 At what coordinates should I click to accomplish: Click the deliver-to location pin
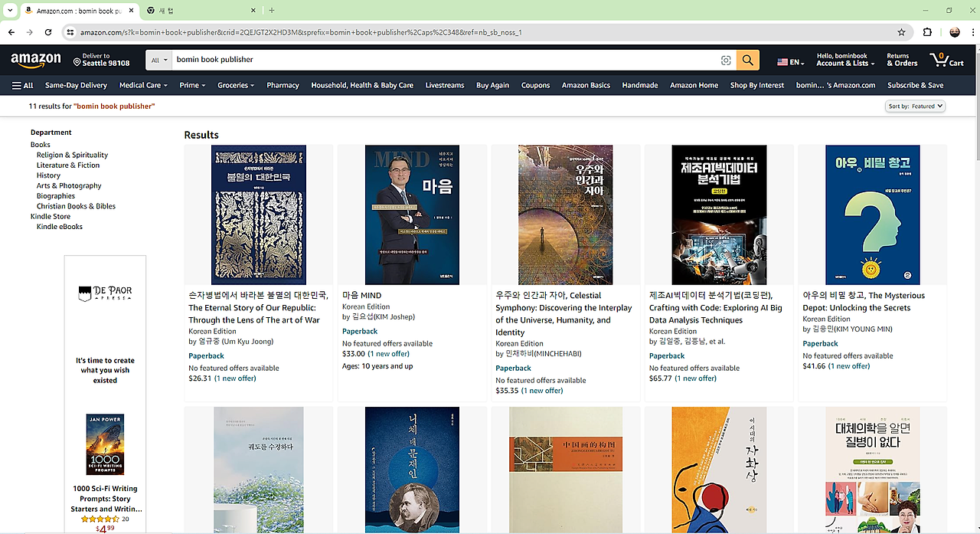click(x=77, y=61)
